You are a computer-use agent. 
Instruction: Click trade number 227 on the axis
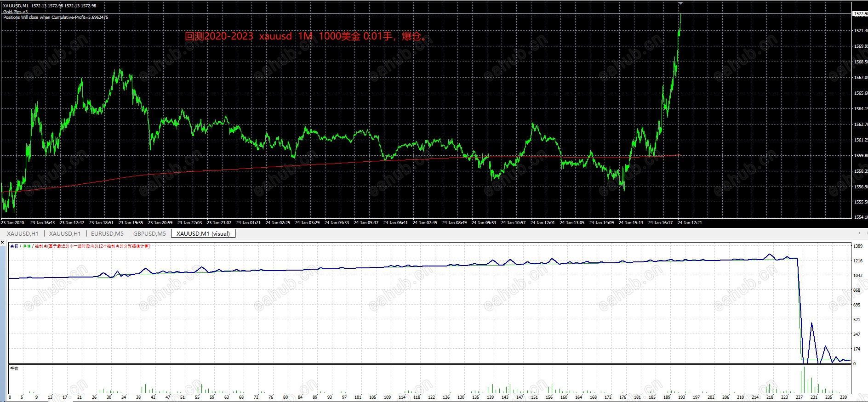click(x=799, y=397)
